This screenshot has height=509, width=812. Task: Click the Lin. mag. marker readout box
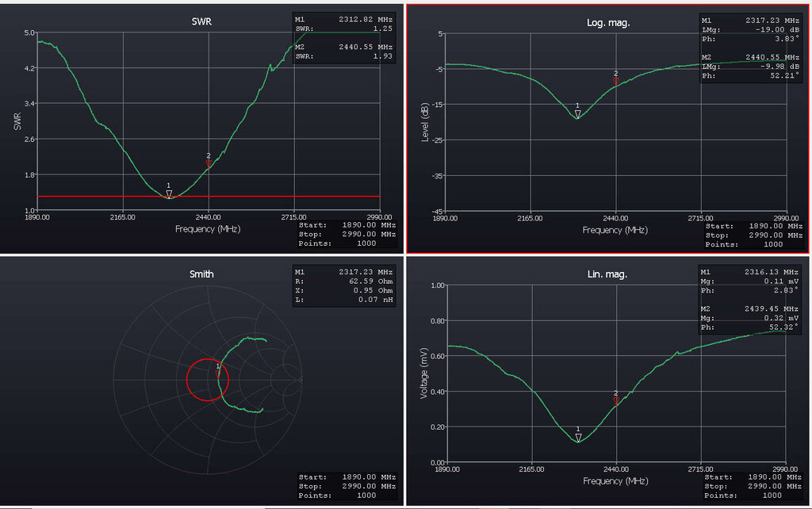click(x=750, y=300)
